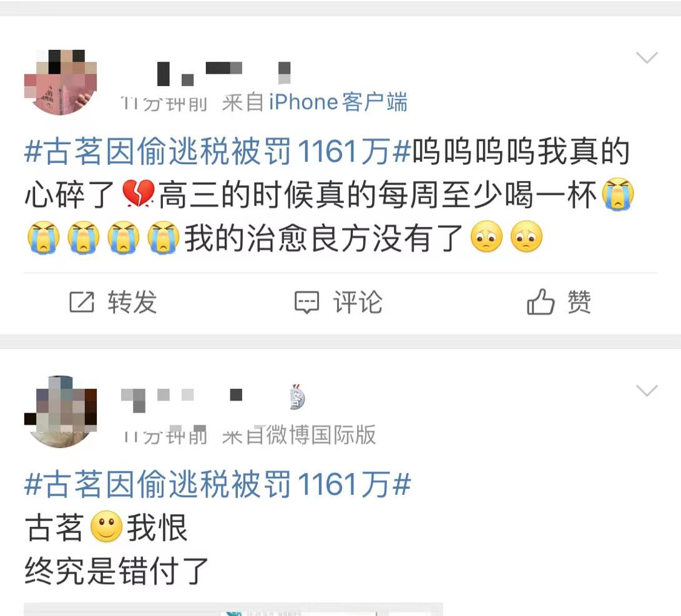Screen dimensions: 681x616
Task: Click the broken heart emoji in first post
Action: (138, 194)
